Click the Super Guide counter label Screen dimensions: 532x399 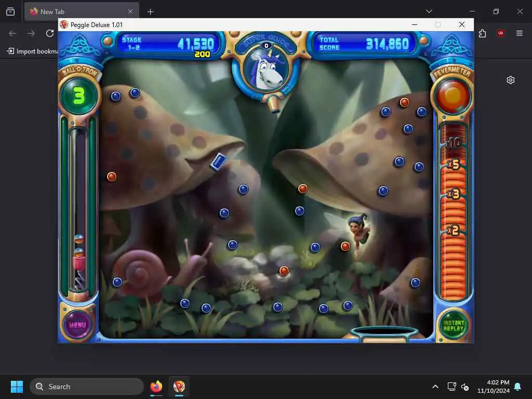pos(267,42)
